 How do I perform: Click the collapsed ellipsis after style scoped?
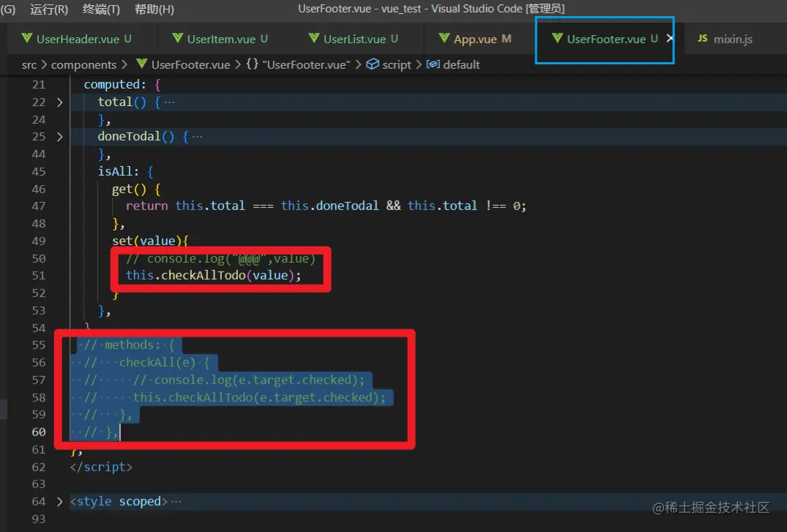tap(176, 501)
